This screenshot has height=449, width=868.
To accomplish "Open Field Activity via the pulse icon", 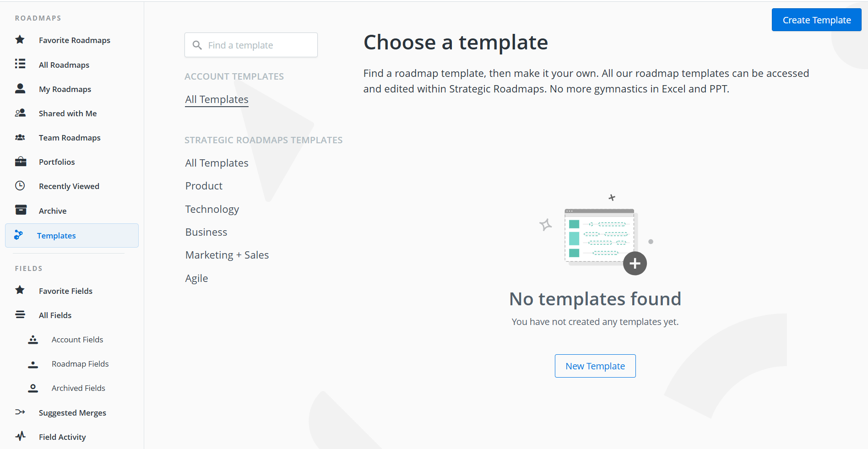I will (20, 436).
